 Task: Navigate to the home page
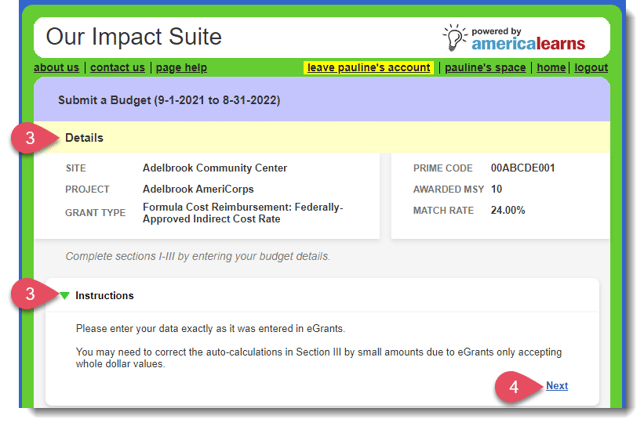point(551,68)
